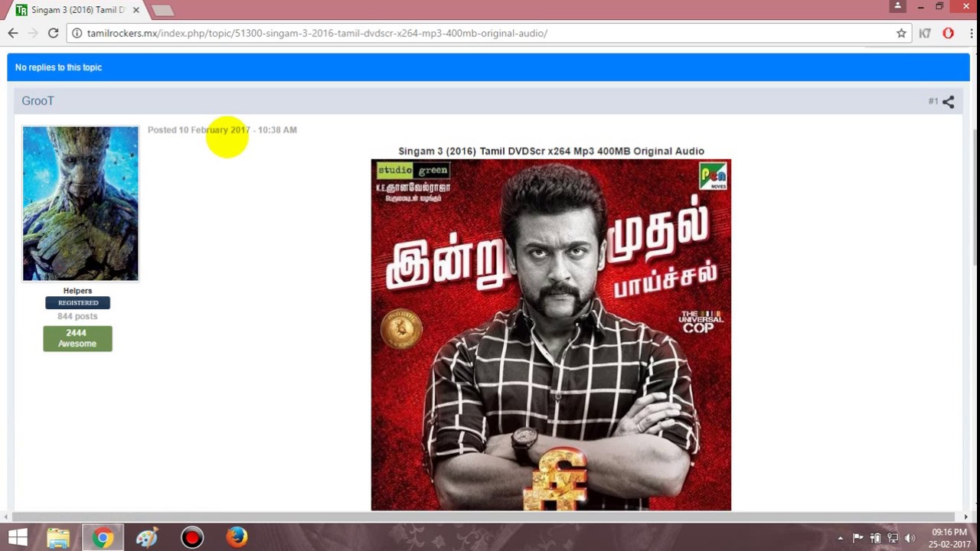The width and height of the screenshot is (980, 551).
Task: Launch Firefox from the taskbar
Action: click(x=237, y=538)
